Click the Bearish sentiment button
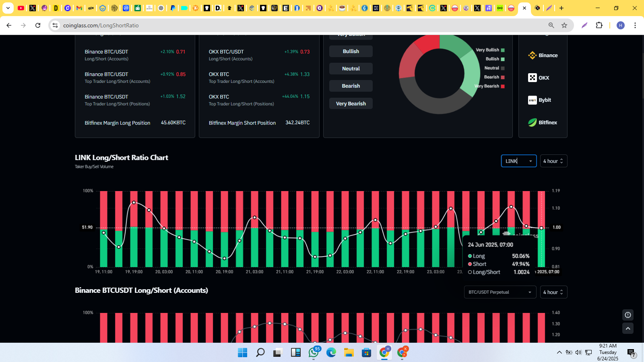This screenshot has width=644, height=362. coord(351,86)
